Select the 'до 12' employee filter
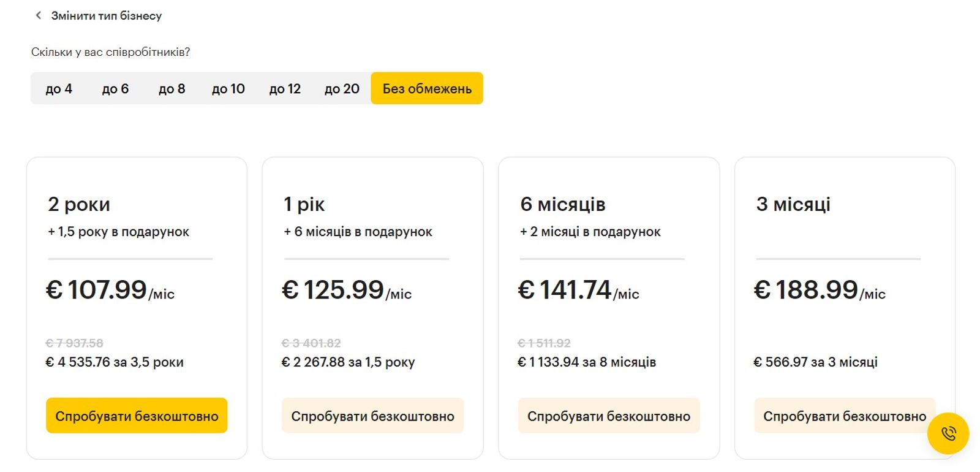980x472 pixels. coord(285,88)
